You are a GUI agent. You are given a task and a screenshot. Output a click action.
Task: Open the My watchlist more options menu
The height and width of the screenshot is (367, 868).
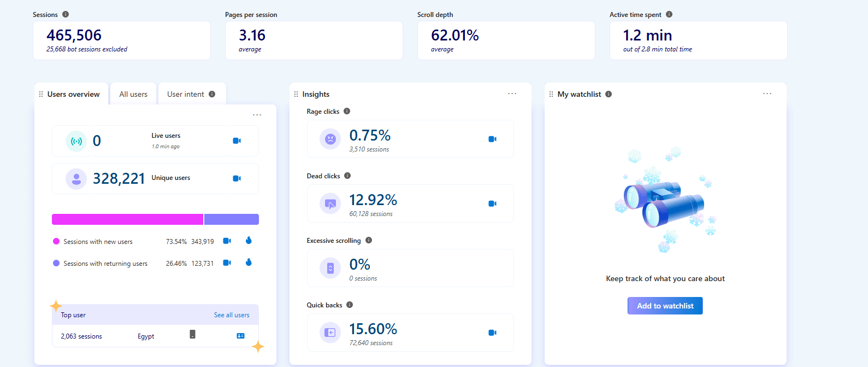tap(767, 94)
